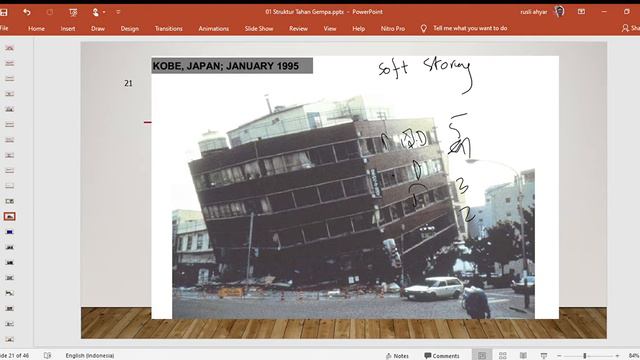Select the Review tab
This screenshot has height=360, width=640.
(298, 29)
